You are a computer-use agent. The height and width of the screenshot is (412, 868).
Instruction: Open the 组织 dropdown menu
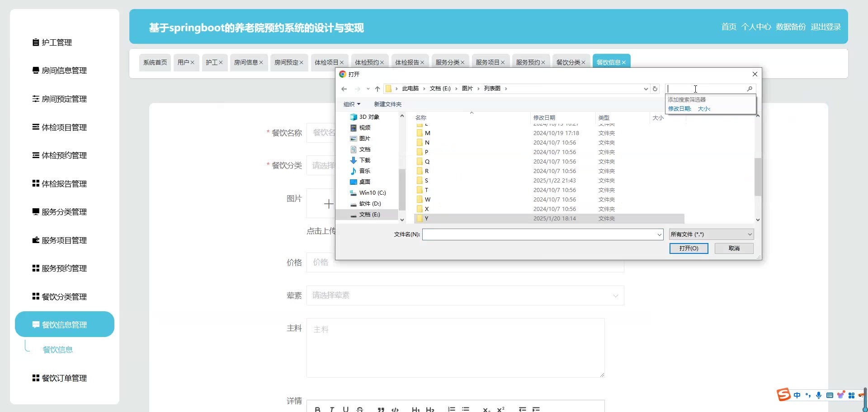point(352,104)
